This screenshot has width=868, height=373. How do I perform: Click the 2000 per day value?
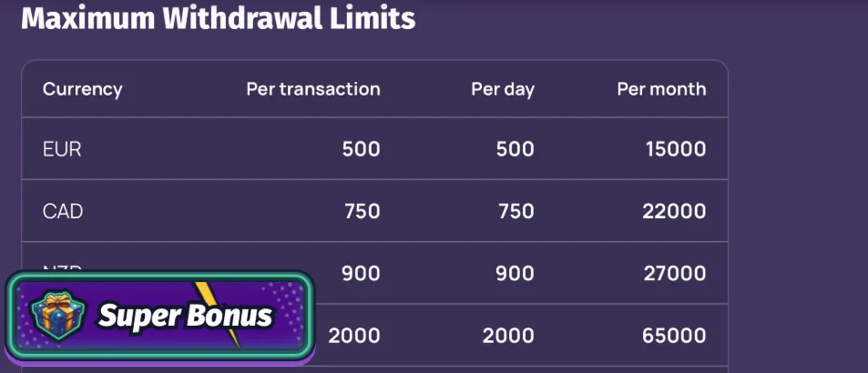coord(508,335)
